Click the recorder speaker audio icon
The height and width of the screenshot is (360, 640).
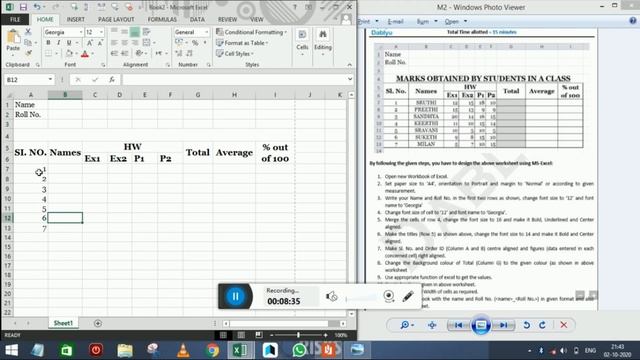331,296
